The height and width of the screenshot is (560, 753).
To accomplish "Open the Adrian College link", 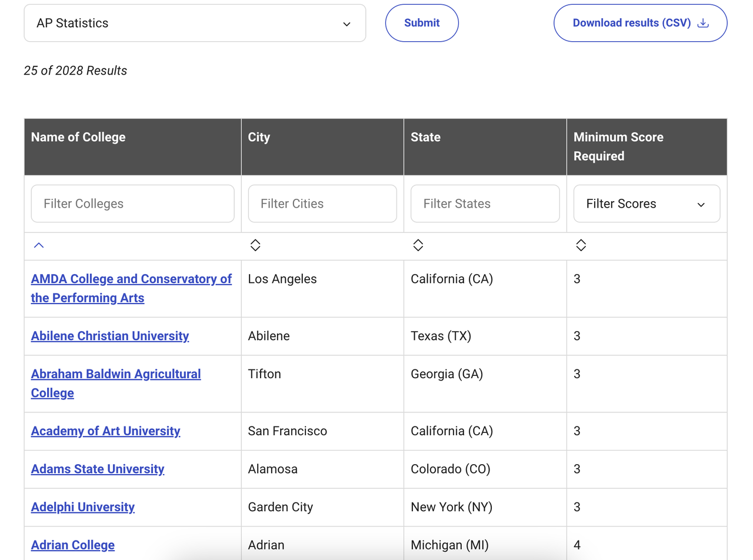I will click(x=73, y=545).
